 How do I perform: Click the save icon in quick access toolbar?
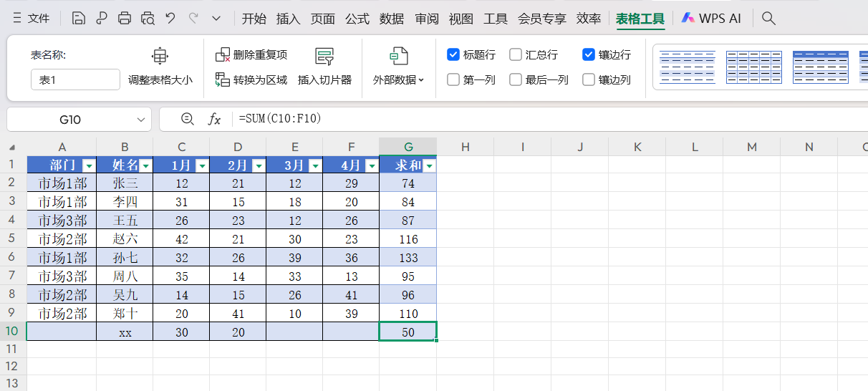pyautogui.click(x=79, y=19)
